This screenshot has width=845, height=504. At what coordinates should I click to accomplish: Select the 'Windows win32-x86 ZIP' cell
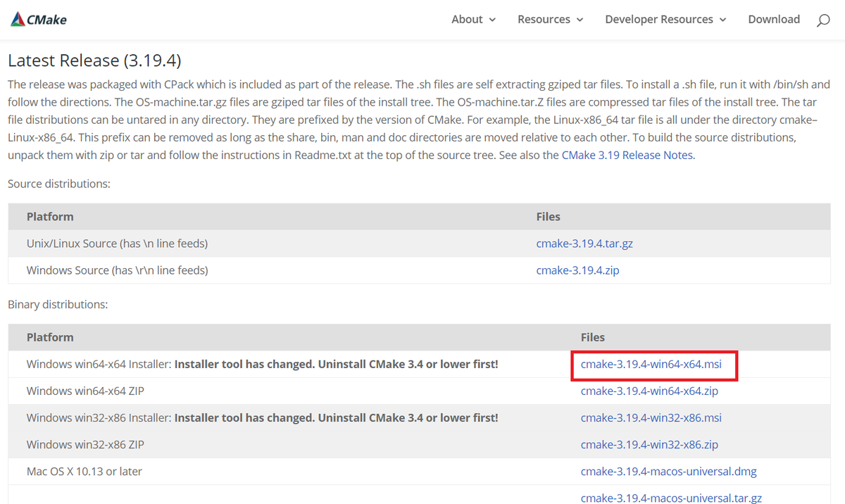click(x=85, y=445)
